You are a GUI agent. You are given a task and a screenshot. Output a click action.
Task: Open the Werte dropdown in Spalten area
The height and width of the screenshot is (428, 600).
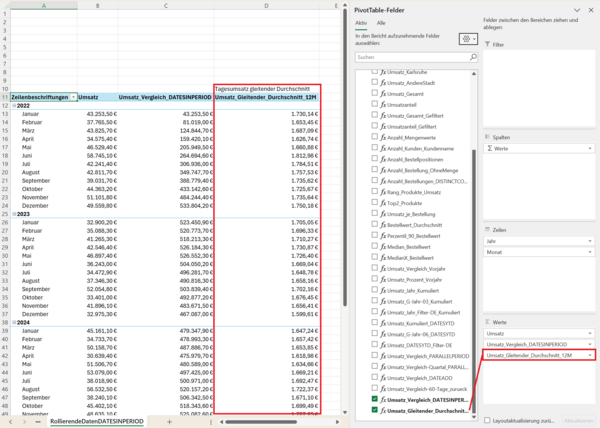(591, 148)
